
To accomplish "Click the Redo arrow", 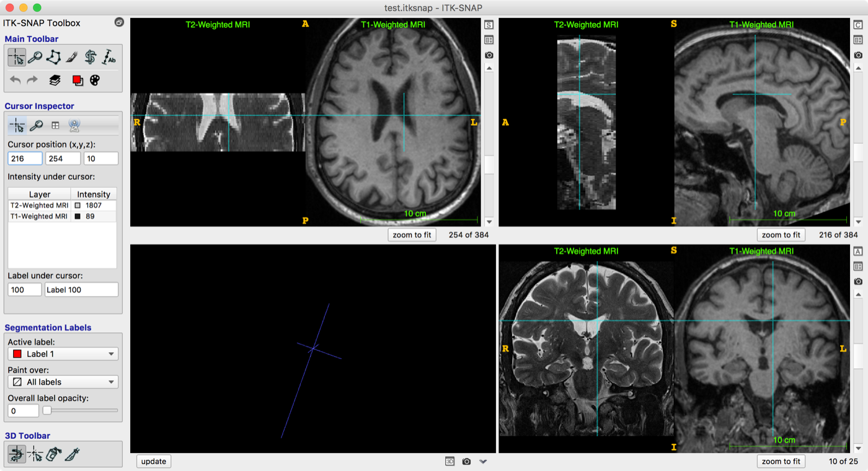I will tap(32, 80).
